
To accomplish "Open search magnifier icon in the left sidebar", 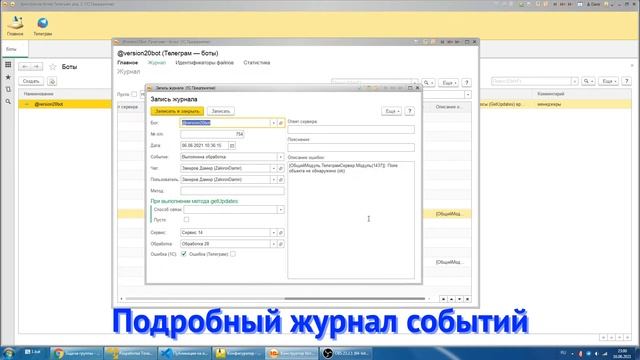I will point(8,101).
